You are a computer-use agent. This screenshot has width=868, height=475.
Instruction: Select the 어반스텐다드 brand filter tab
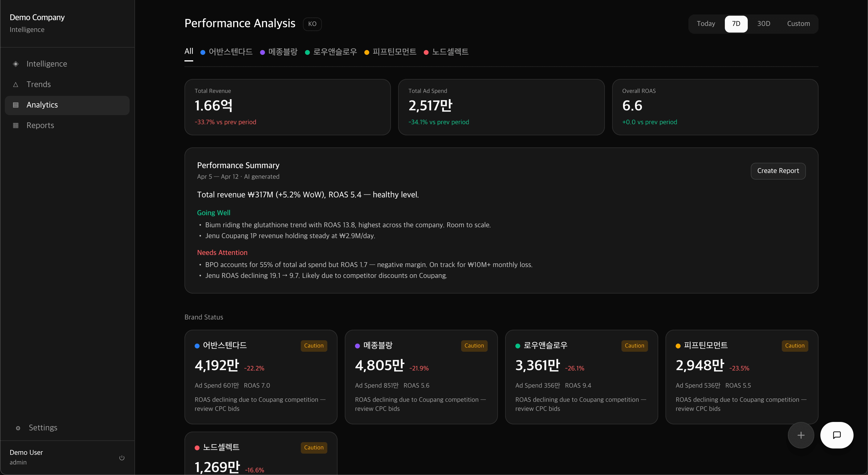(x=230, y=52)
